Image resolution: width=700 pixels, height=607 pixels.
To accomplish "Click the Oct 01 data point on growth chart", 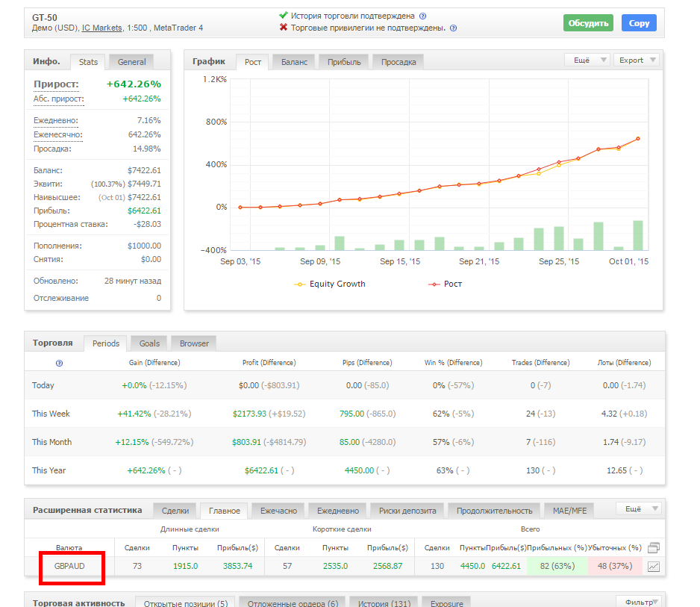I will [x=638, y=139].
